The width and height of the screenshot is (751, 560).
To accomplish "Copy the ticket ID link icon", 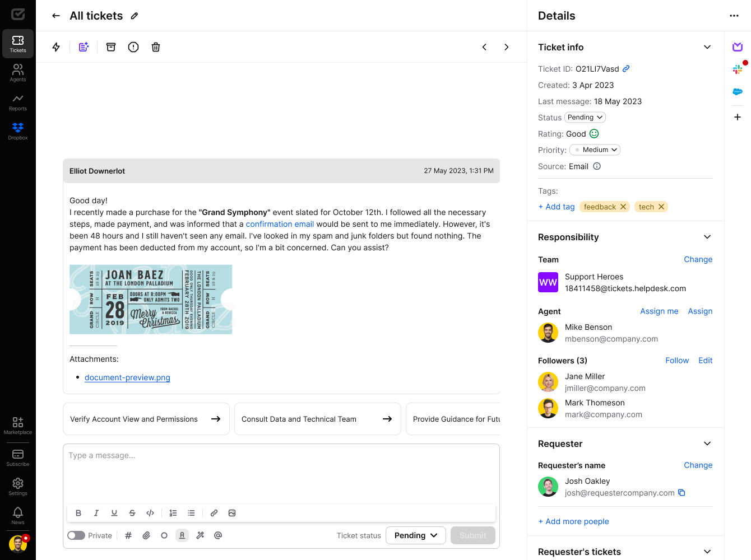I will click(626, 69).
